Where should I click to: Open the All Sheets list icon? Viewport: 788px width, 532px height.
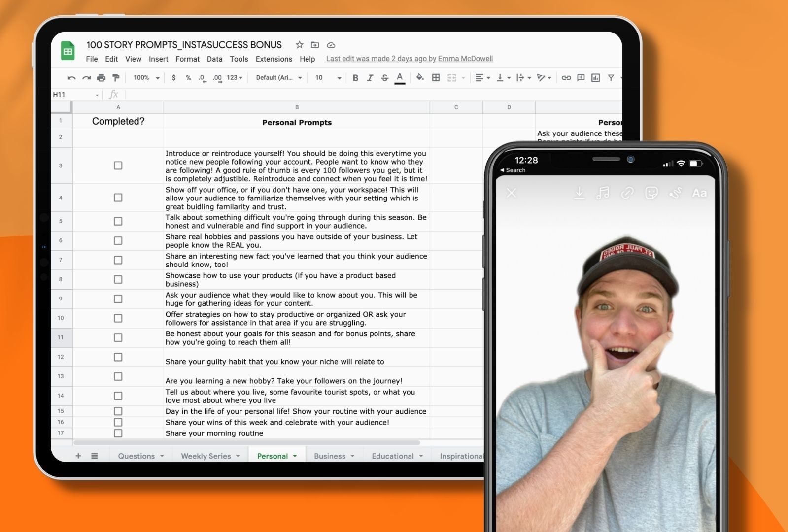(94, 456)
